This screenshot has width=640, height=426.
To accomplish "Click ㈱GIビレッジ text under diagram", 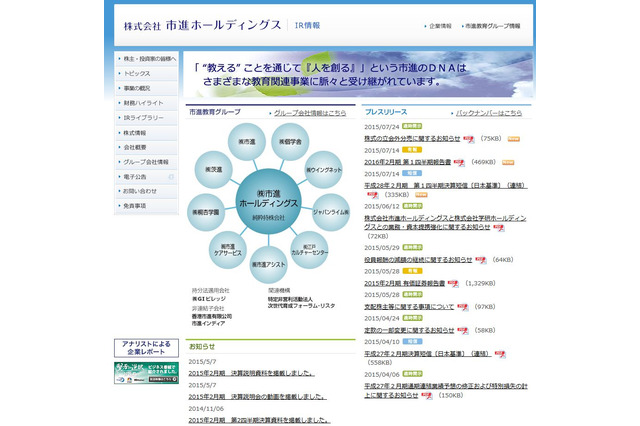I will click(x=209, y=299).
